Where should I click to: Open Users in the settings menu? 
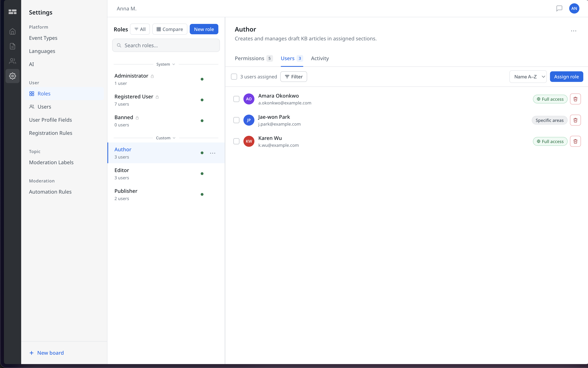tap(64, 107)
